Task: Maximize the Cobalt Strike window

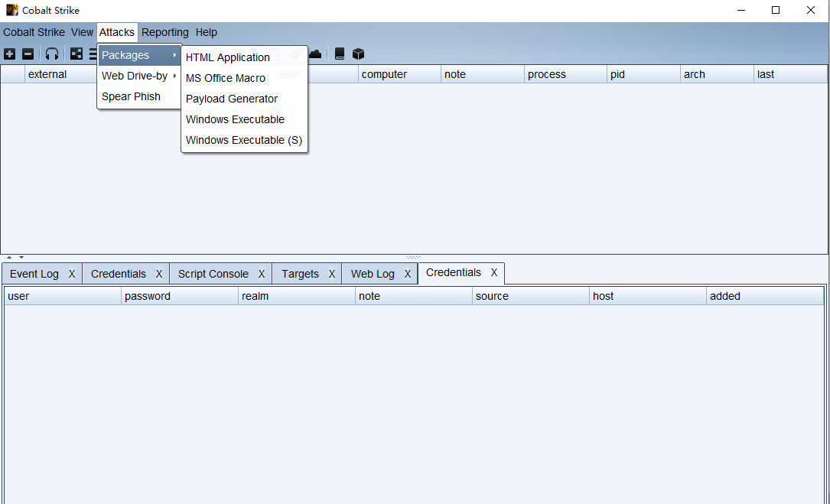Action: coord(776,10)
